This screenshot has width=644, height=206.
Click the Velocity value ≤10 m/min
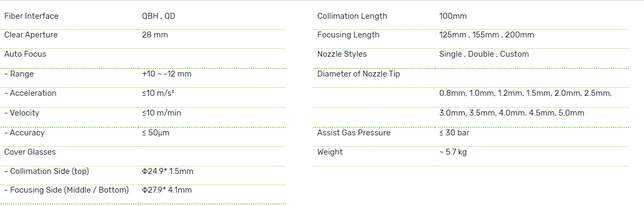(162, 113)
